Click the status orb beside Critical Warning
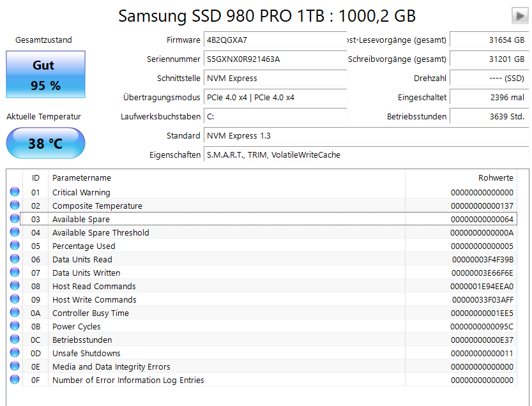Viewport: 532px width, 406px height. [x=15, y=192]
